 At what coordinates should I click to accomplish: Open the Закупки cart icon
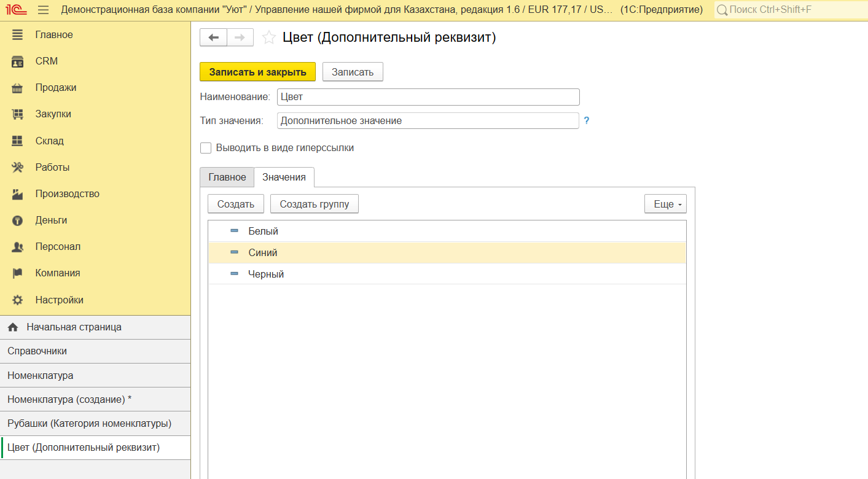[17, 114]
